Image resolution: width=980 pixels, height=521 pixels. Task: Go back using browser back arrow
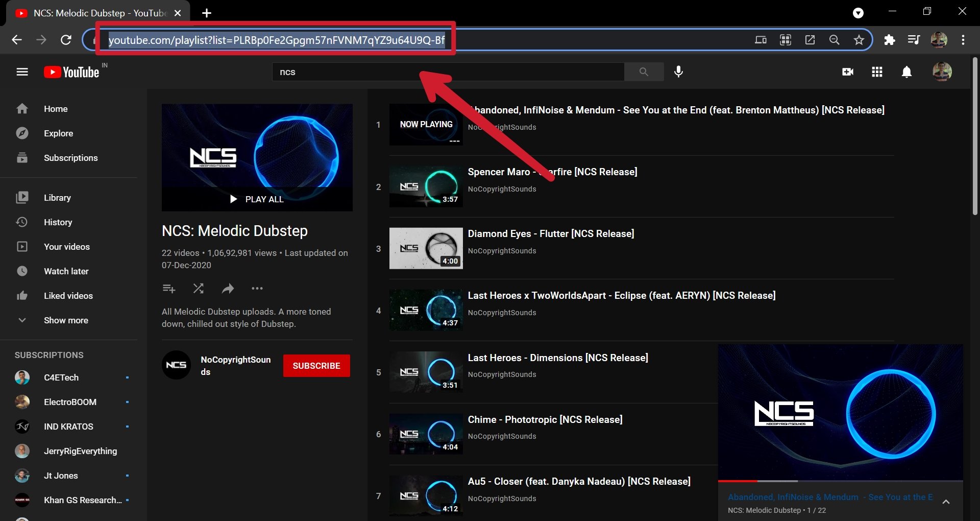click(17, 40)
